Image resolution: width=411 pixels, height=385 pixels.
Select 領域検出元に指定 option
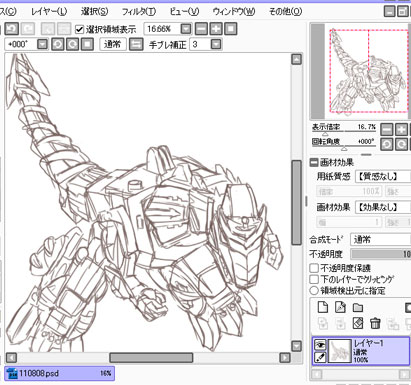tap(314, 290)
